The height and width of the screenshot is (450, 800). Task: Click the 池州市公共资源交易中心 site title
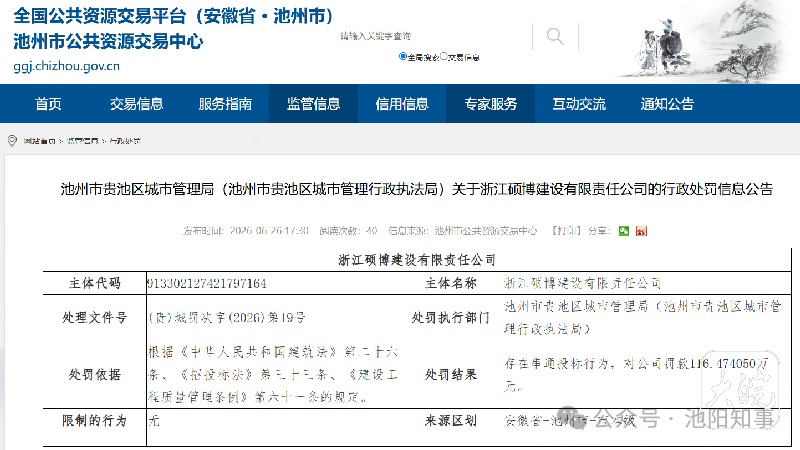(108, 41)
